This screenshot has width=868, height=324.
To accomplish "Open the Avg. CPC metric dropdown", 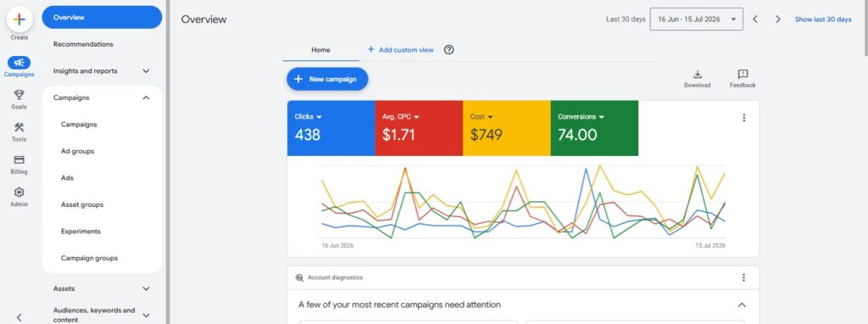I will (x=401, y=117).
